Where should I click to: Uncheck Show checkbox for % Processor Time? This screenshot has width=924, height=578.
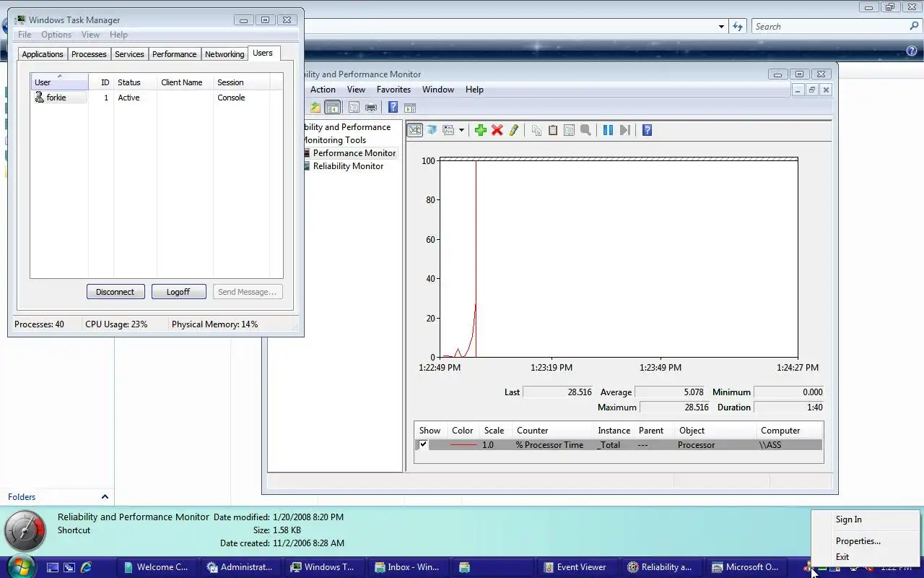point(423,445)
